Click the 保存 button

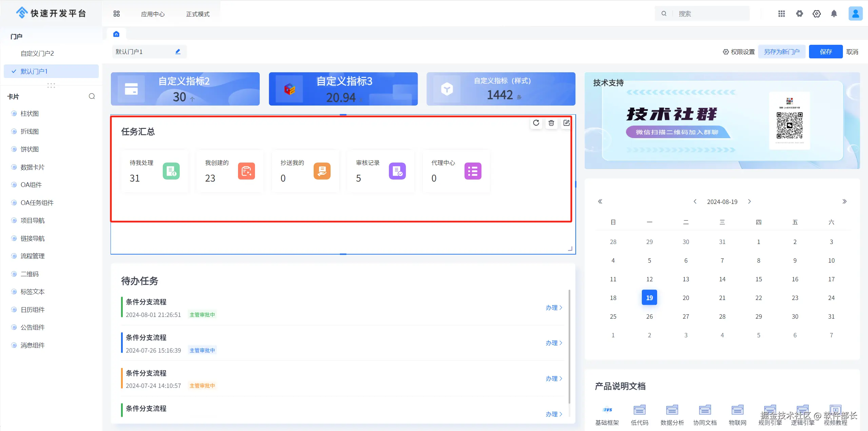pyautogui.click(x=825, y=52)
